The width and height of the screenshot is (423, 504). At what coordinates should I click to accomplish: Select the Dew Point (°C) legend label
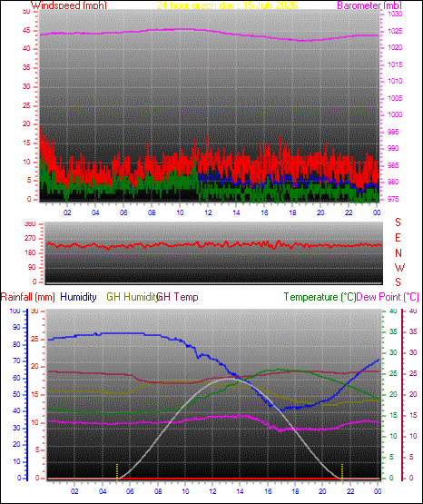(388, 297)
